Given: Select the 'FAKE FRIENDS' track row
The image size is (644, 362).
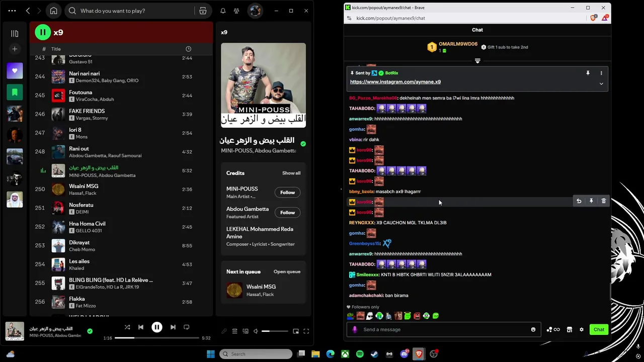Looking at the screenshot, I should tap(121, 114).
